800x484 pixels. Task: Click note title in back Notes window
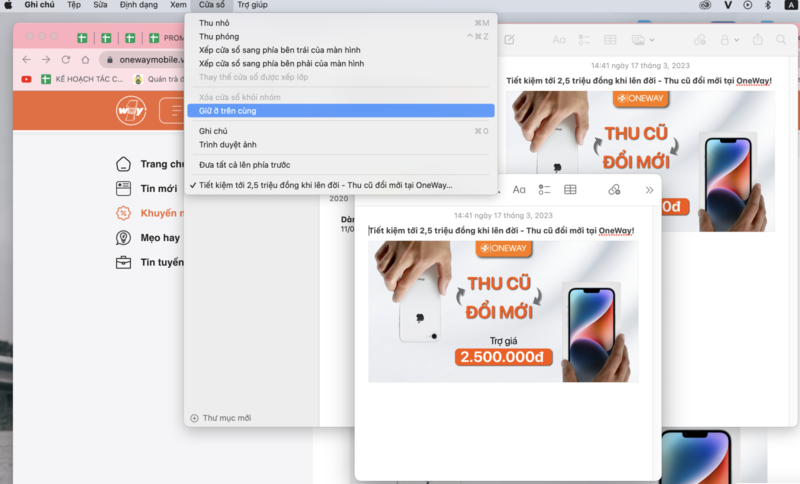(x=639, y=81)
